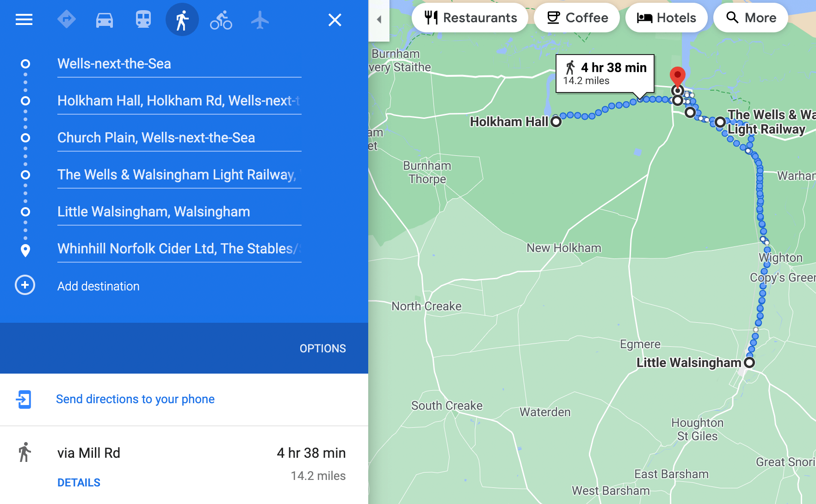The width and height of the screenshot is (816, 504).
Task: Select the flight travel mode
Action: (x=260, y=19)
